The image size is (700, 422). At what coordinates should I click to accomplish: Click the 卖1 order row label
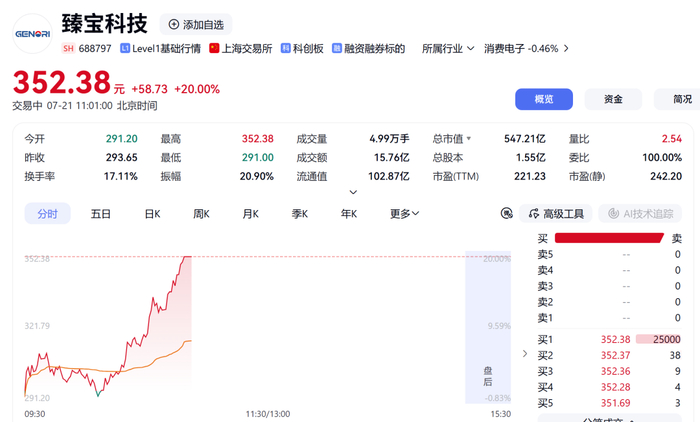click(x=545, y=318)
